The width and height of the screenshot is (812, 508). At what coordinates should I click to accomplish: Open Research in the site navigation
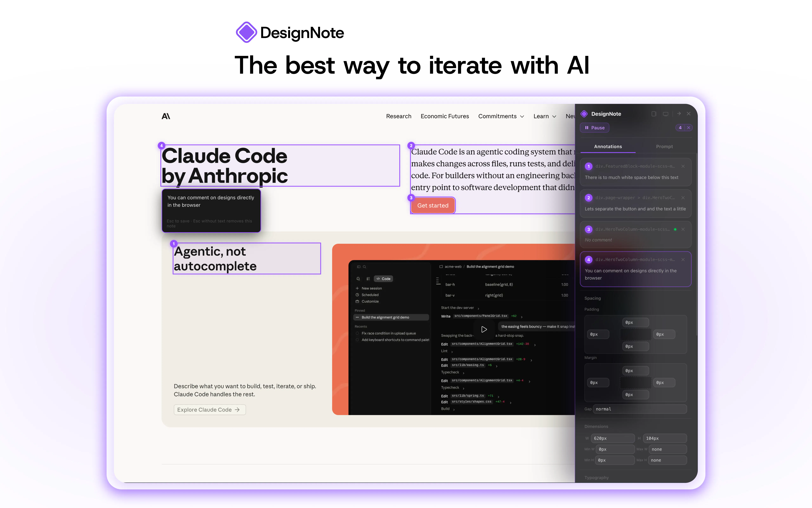point(399,116)
